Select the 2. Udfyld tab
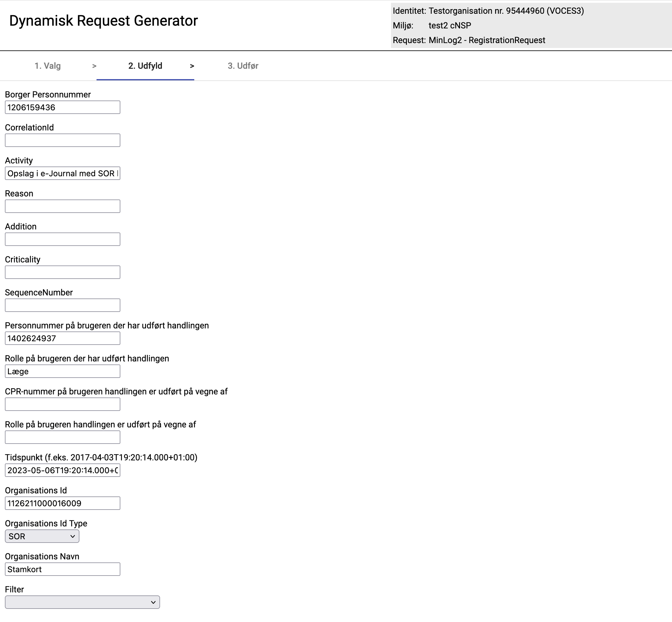 pos(145,66)
